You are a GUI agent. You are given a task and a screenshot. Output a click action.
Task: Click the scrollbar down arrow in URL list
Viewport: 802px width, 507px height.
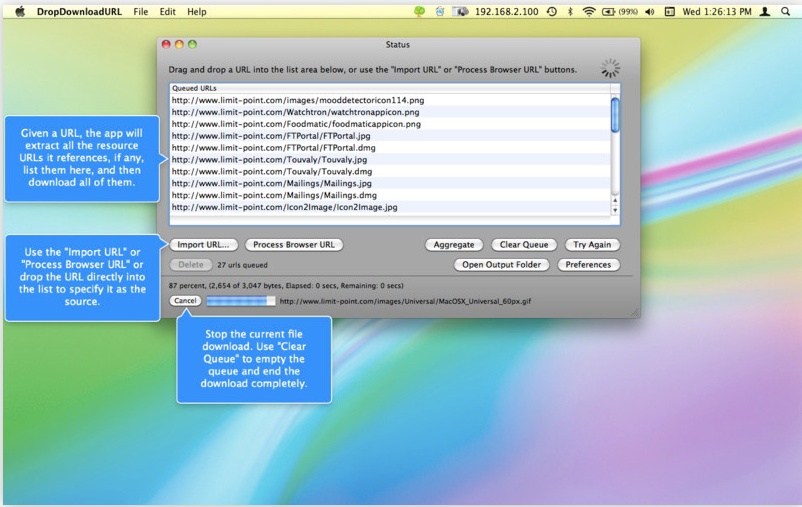pyautogui.click(x=615, y=210)
